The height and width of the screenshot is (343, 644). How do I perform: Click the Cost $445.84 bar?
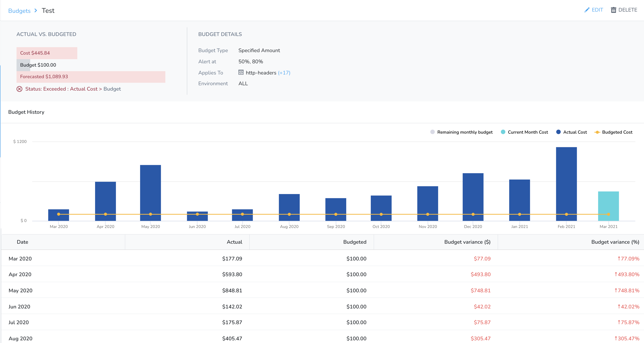(47, 53)
